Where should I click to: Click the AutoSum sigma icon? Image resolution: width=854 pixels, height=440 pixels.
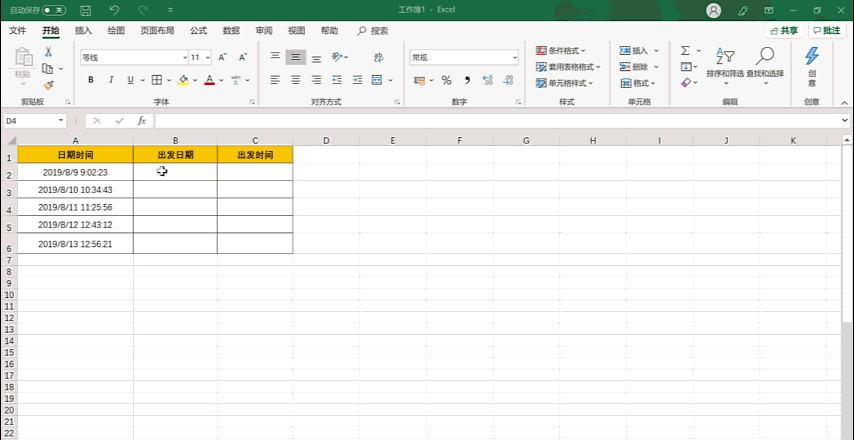[686, 51]
